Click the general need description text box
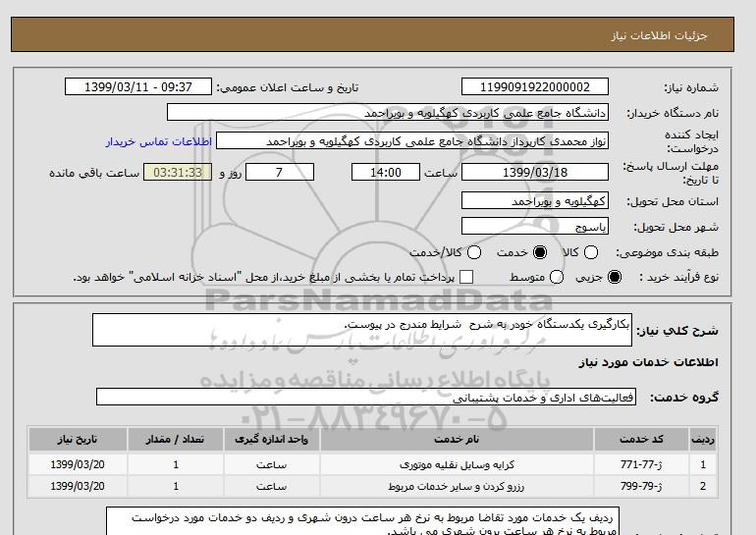The height and width of the screenshot is (535, 756). 362,330
